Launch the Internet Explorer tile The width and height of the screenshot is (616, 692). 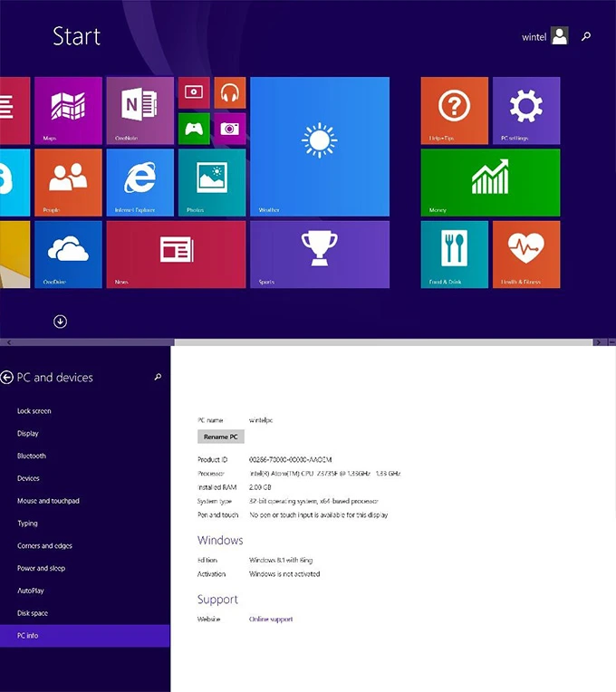click(x=140, y=183)
